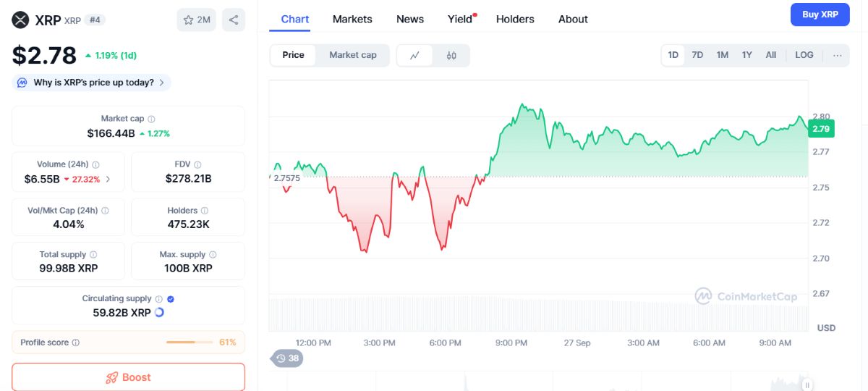The image size is (868, 391).
Task: Open Circulating supply info icon
Action: 158,298
